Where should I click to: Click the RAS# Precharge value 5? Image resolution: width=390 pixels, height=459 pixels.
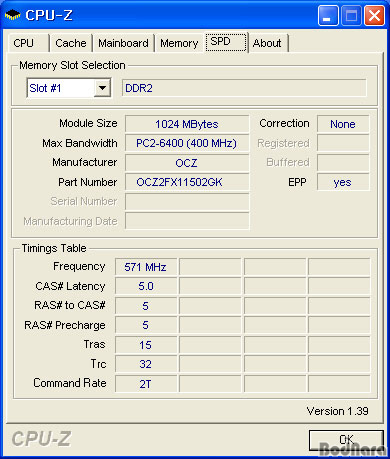point(146,325)
